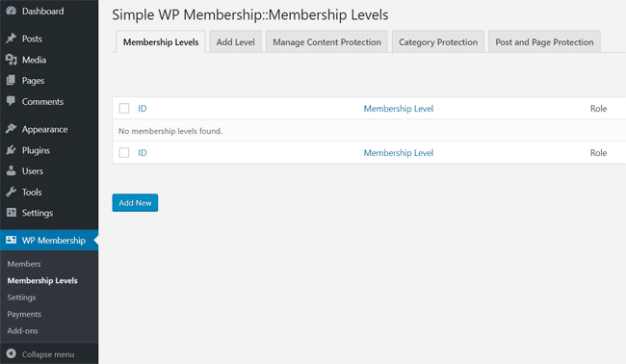The image size is (626, 364).
Task: Click the page title Simple WP Membership
Action: pos(250,14)
